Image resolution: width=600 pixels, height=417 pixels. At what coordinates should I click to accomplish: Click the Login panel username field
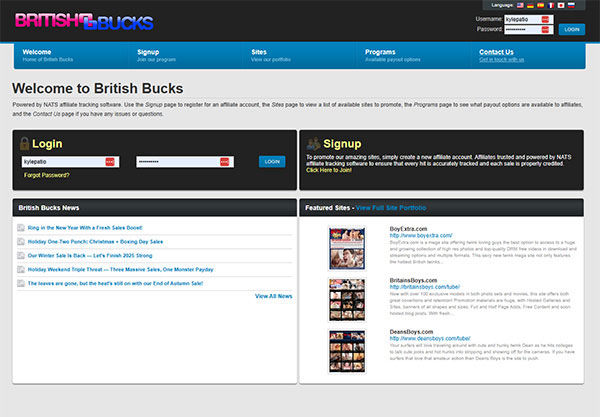[x=63, y=161]
